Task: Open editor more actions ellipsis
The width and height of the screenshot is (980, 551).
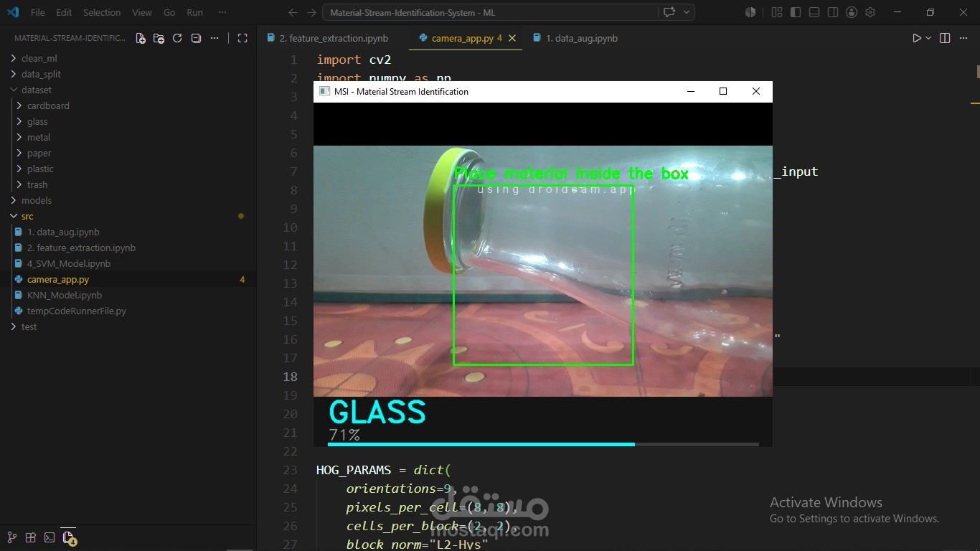Action: tap(963, 39)
